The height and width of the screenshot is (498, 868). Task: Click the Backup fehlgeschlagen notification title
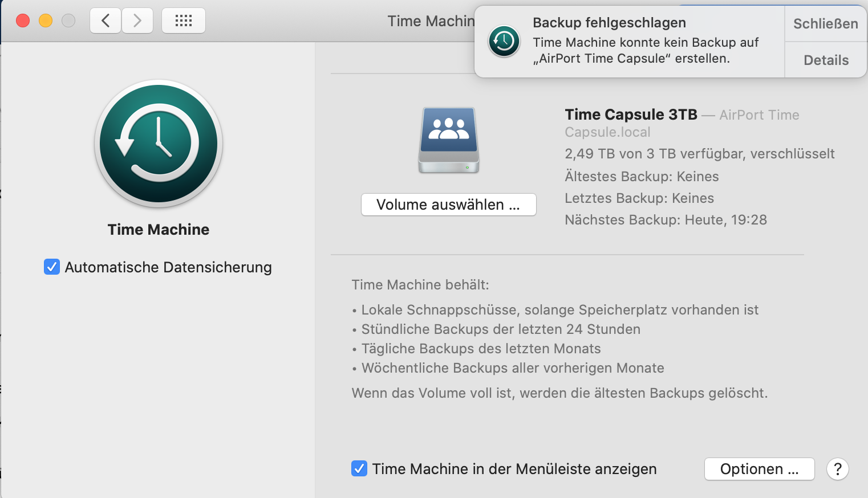point(609,23)
